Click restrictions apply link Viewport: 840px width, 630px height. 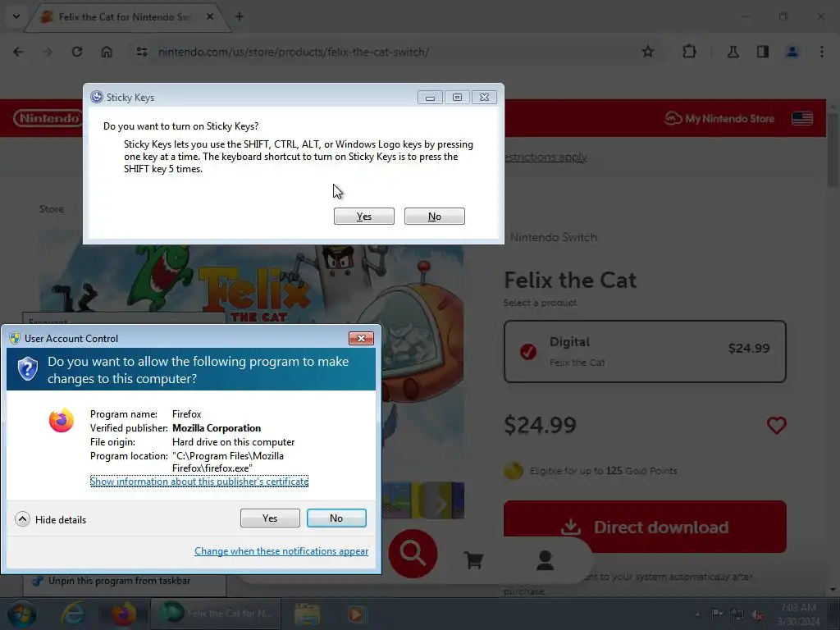[x=546, y=157]
